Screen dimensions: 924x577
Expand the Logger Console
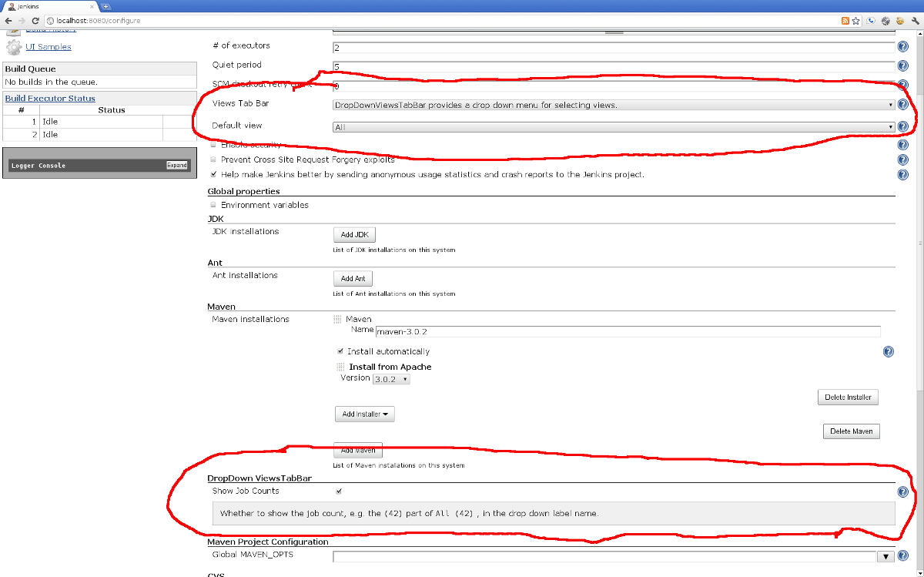177,166
